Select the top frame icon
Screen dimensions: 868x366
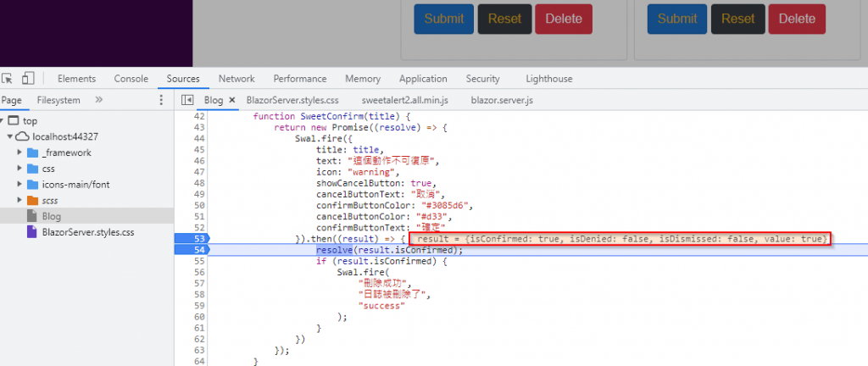[14, 120]
